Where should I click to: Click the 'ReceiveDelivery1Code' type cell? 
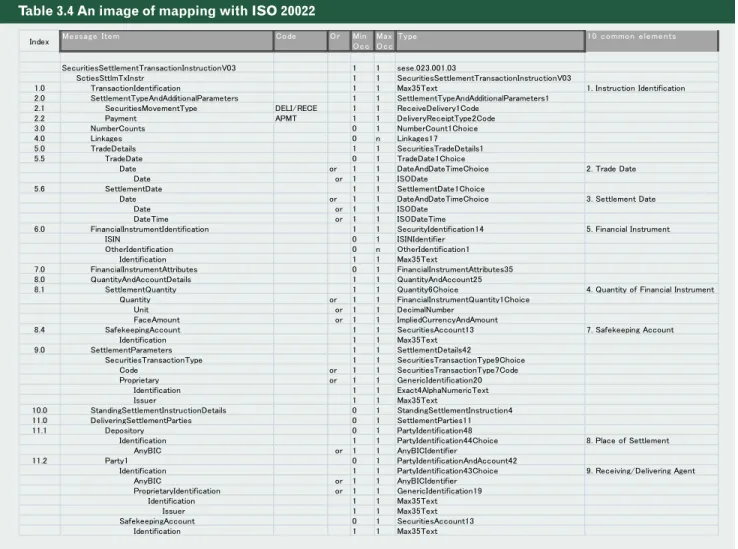coord(438,108)
